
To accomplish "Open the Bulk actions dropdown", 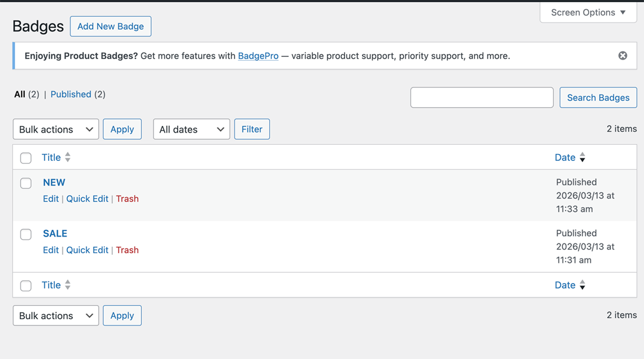I will 55,129.
